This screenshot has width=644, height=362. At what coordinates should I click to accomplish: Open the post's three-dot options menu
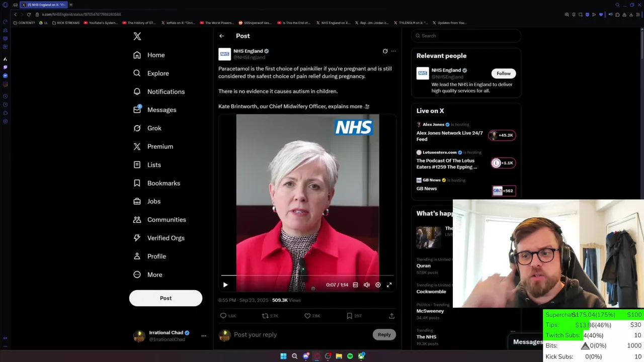click(393, 51)
